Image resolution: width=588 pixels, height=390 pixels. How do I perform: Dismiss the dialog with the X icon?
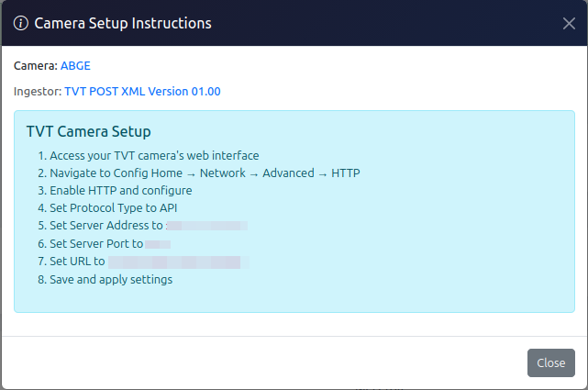pos(569,23)
